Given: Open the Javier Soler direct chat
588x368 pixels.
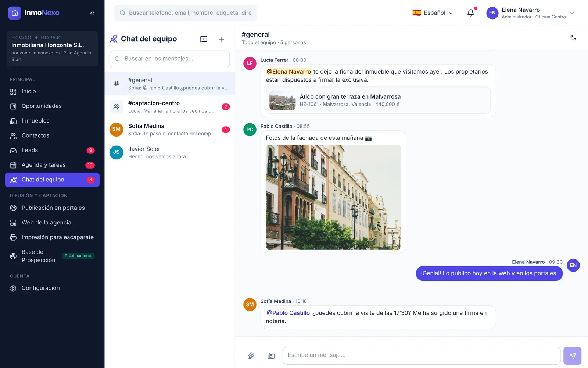Looking at the screenshot, I should tap(170, 152).
